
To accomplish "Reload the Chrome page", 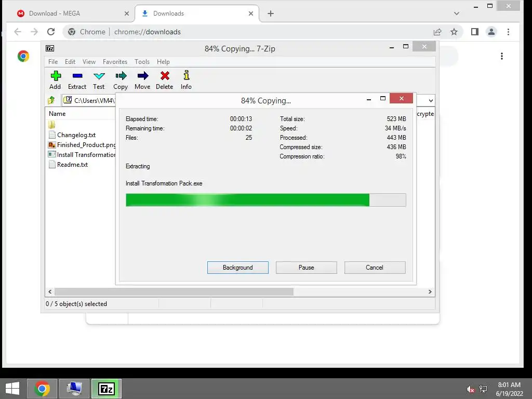I will click(51, 32).
